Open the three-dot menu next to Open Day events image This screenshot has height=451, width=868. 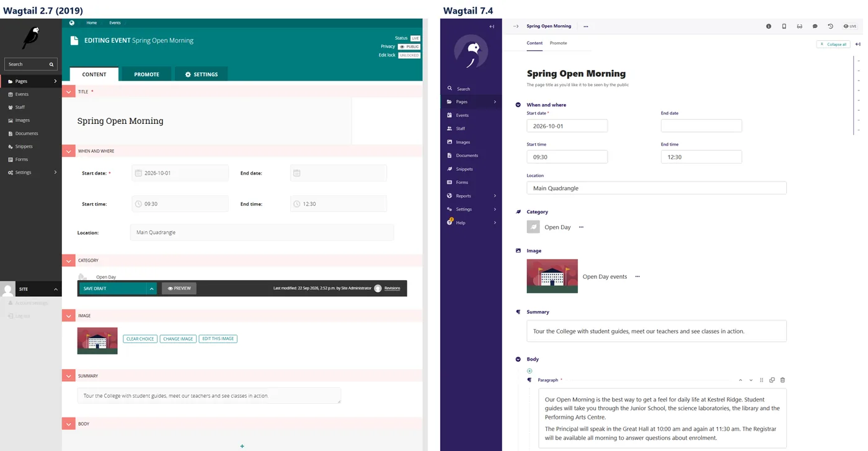point(637,276)
